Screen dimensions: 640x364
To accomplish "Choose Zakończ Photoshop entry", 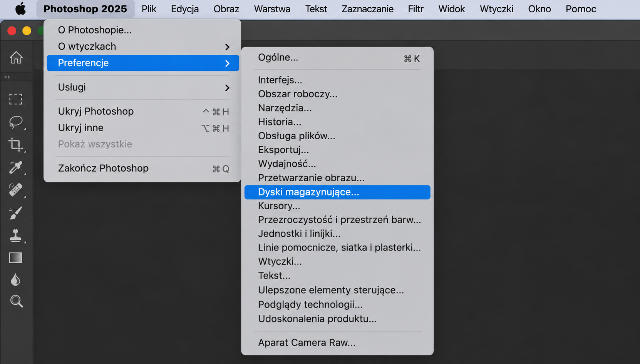I will [143, 169].
